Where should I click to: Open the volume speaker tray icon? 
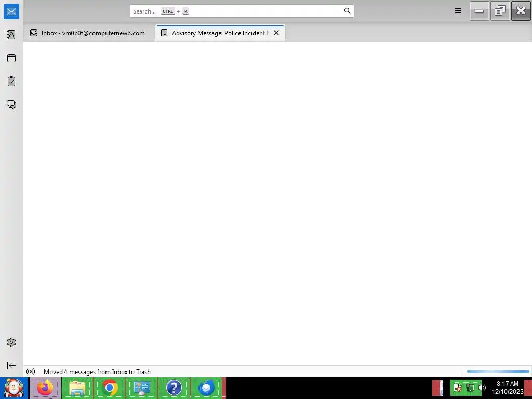[x=482, y=388]
